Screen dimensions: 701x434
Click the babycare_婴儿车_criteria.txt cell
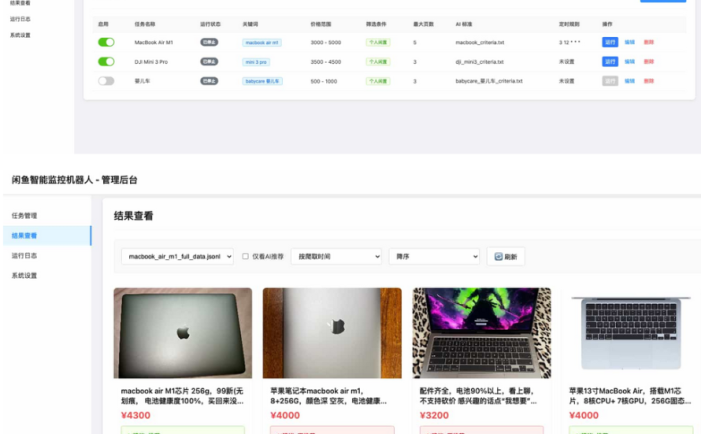(489, 81)
